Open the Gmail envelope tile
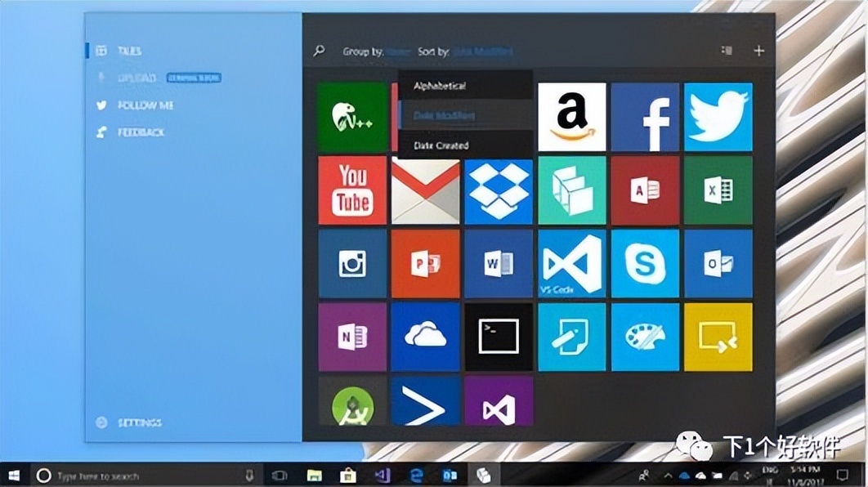 click(x=425, y=191)
